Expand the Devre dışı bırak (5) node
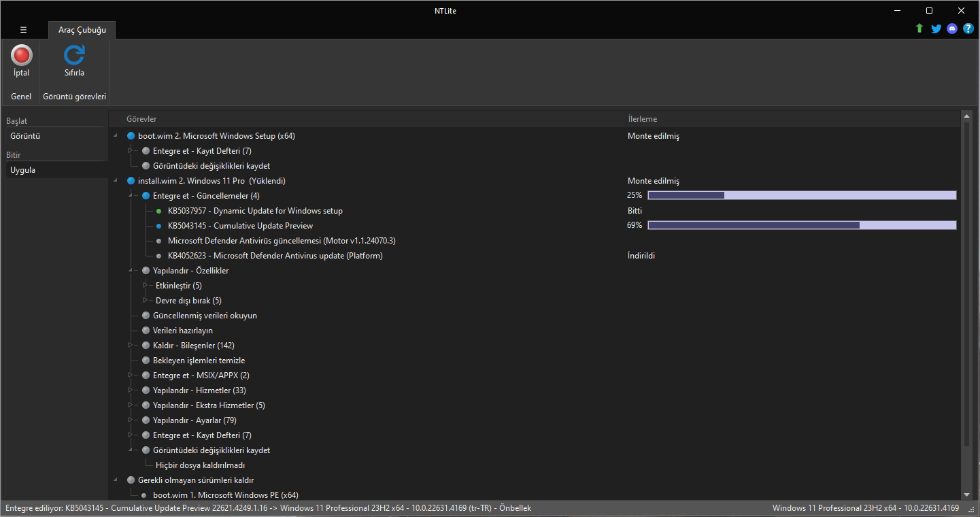 pos(146,301)
